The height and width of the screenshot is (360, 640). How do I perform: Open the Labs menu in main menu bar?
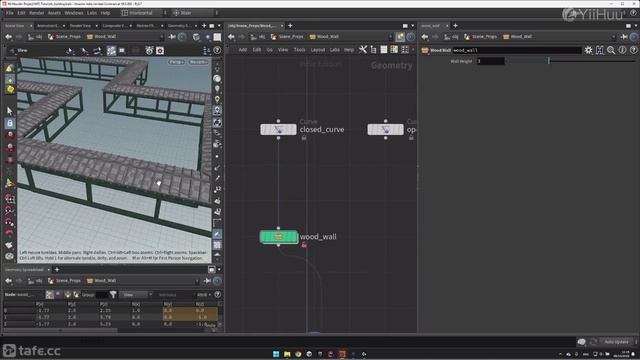92,13
